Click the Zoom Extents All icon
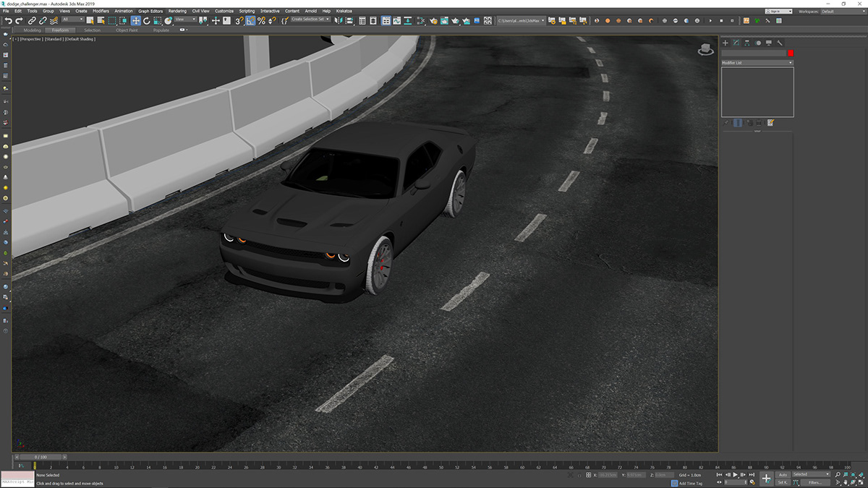 [861, 474]
